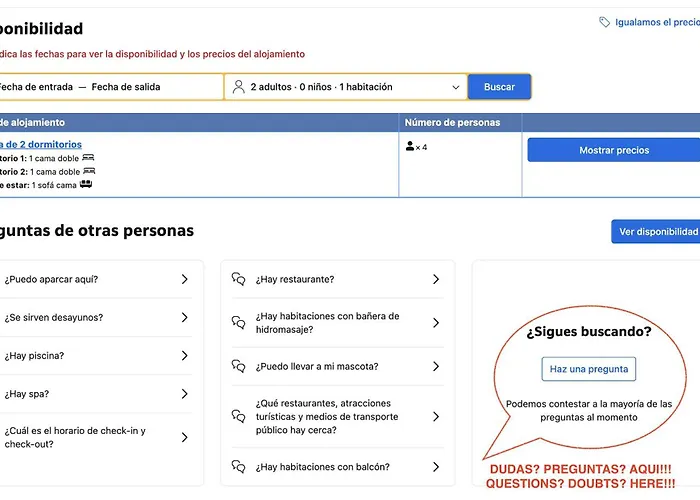Image resolution: width=700 pixels, height=500 pixels.
Task: Open the guests and rooms dropdown
Action: (x=345, y=87)
